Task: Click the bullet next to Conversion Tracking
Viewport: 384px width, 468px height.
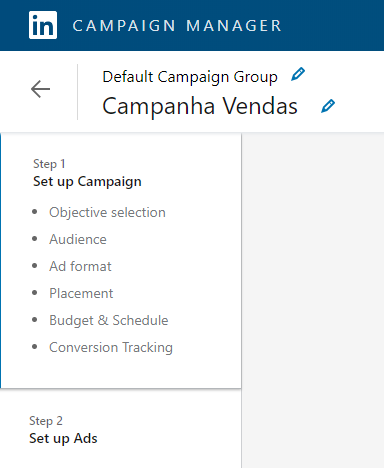Action: [34, 347]
